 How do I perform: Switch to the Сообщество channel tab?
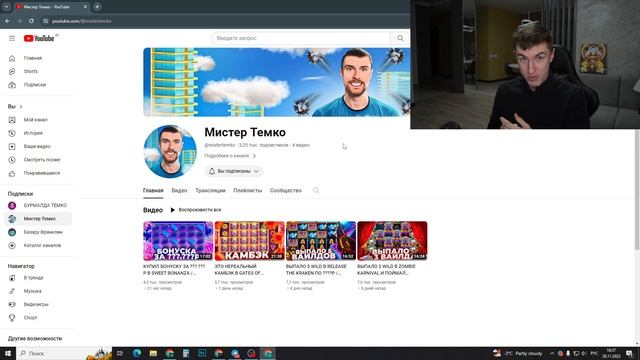[286, 191]
